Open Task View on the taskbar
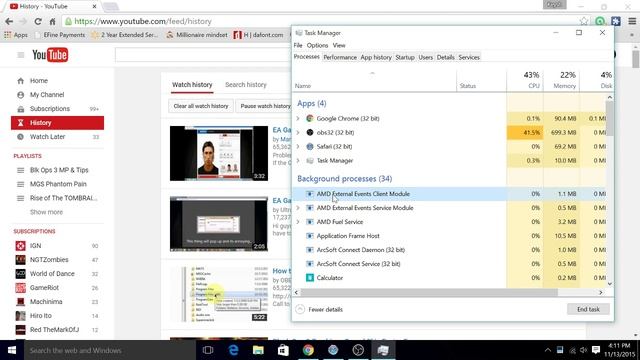 208,350
